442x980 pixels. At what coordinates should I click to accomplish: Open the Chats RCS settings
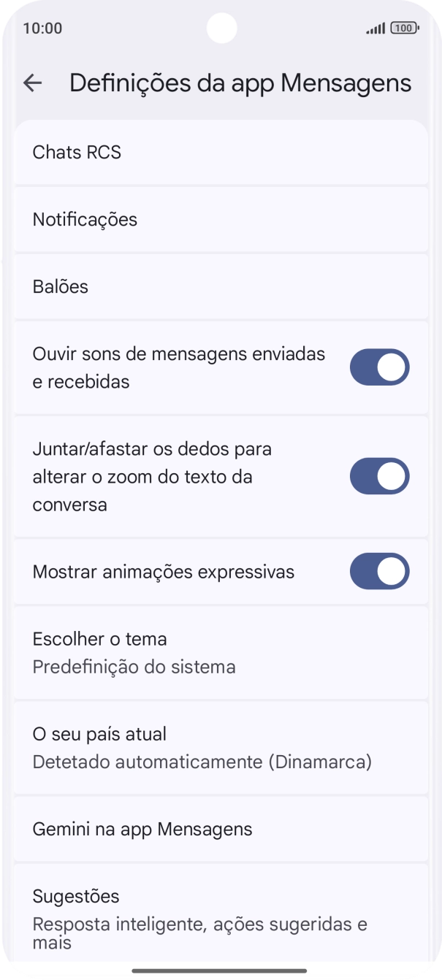(x=77, y=153)
